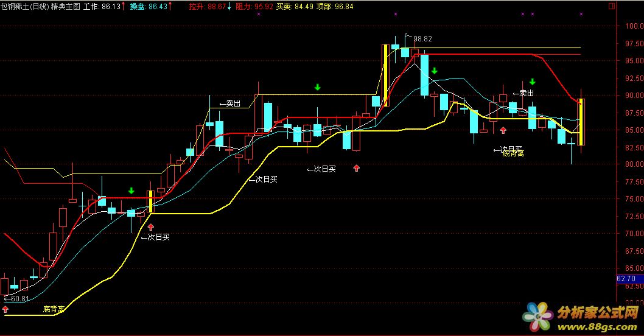Click the chart title 包钢稀土(日线) 精典主图
644x336 pixels.
pos(40,7)
